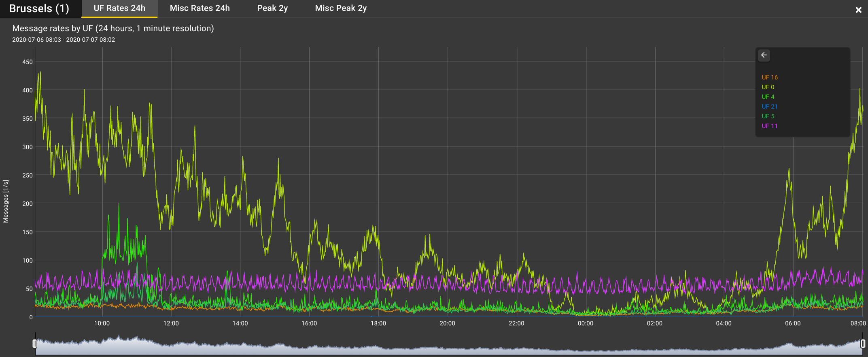
Task: Click the 12:00 x-axis time label
Action: click(171, 323)
